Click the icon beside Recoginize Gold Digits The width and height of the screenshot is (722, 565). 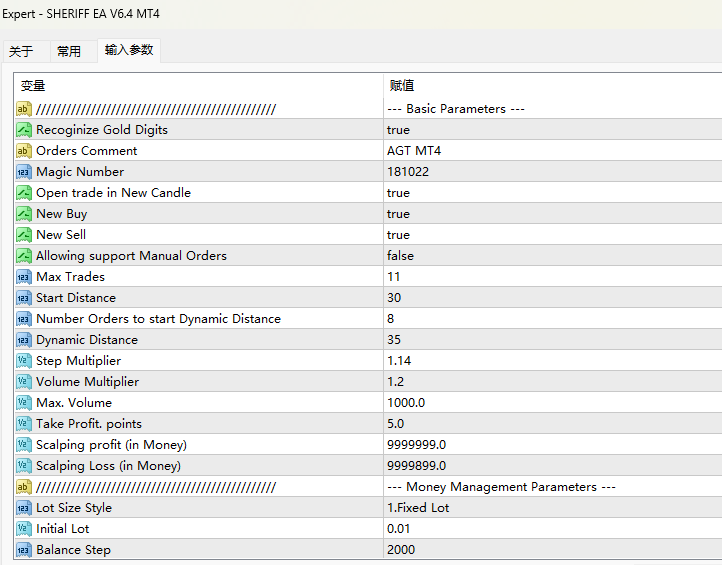24,130
